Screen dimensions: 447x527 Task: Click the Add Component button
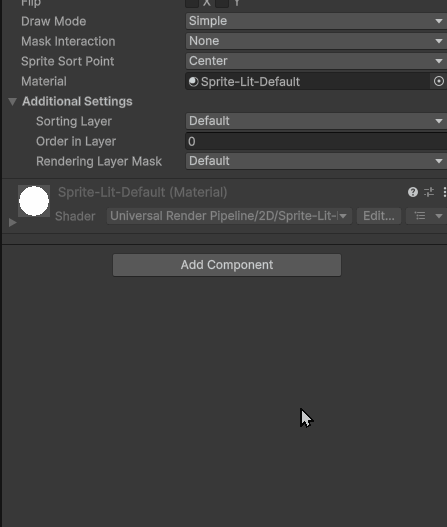coord(227,265)
